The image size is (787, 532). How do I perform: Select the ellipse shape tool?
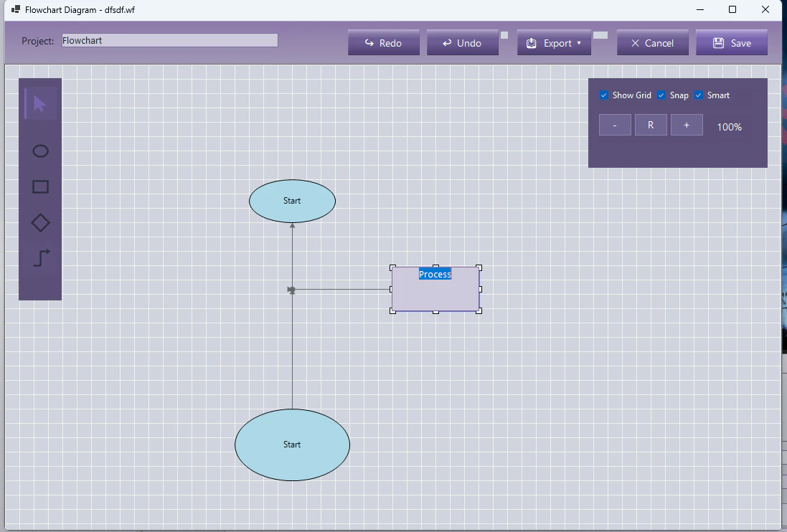tap(40, 151)
